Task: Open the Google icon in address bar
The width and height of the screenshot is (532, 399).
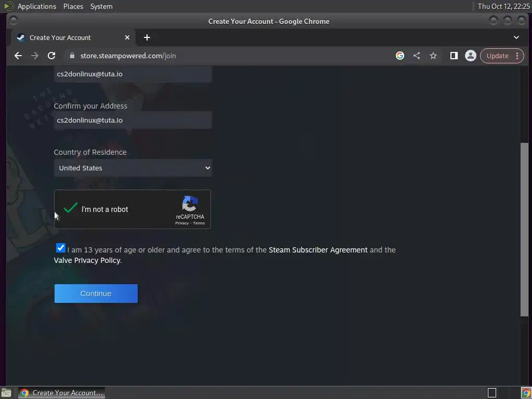Action: (x=400, y=56)
